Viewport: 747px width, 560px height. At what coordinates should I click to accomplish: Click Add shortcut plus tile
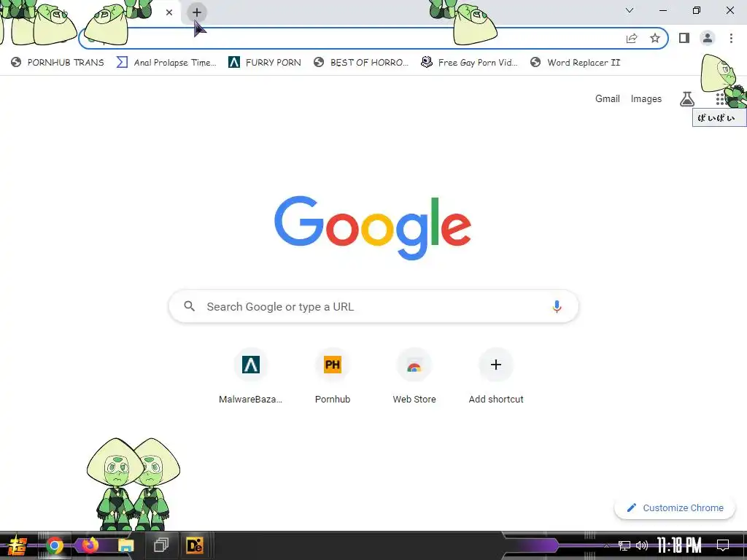point(496,376)
